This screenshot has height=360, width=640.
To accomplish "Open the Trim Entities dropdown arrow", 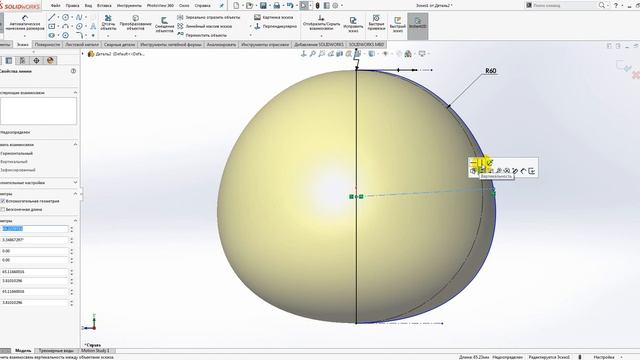I will [108, 36].
